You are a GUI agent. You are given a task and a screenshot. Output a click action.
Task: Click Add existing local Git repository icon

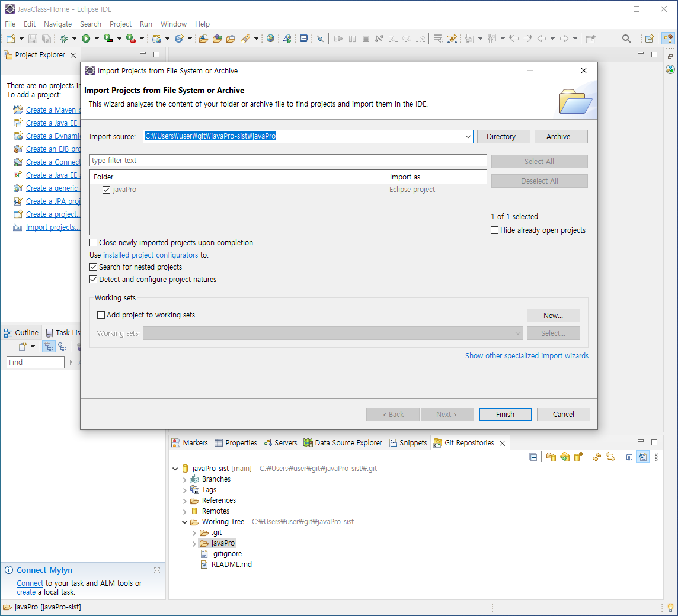click(x=551, y=457)
